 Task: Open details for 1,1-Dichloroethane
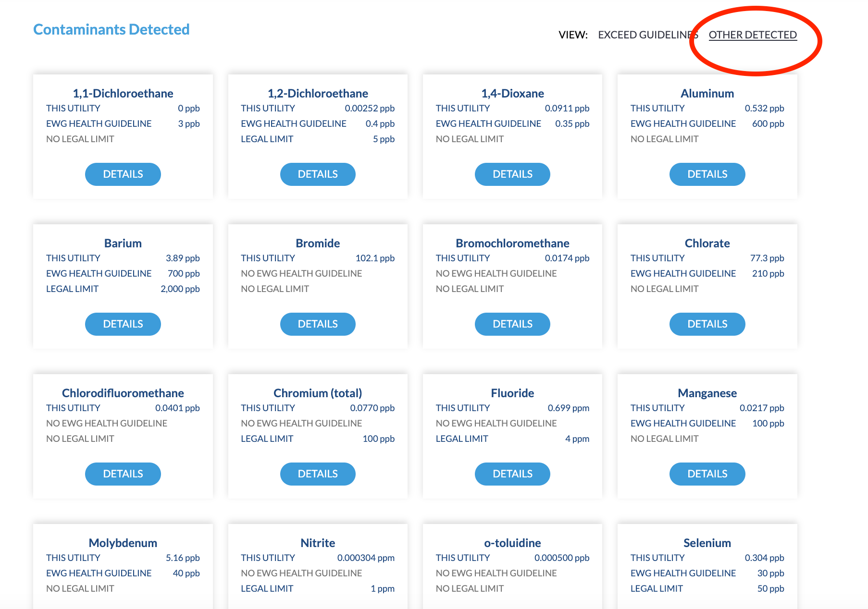(x=123, y=174)
